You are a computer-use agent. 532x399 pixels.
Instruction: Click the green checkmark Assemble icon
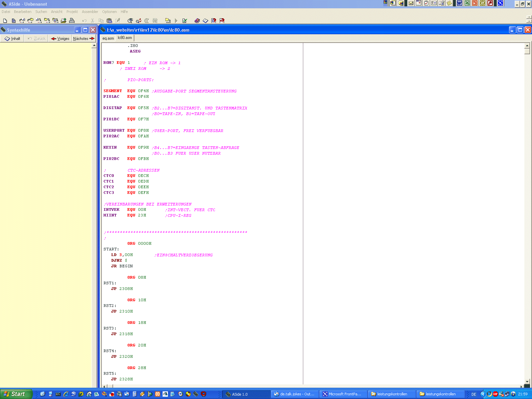tap(185, 21)
